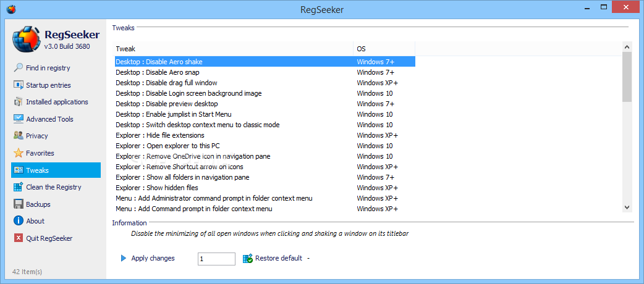The image size is (644, 284).
Task: Click the title bar RegSeeker app icon
Action: tap(11, 8)
